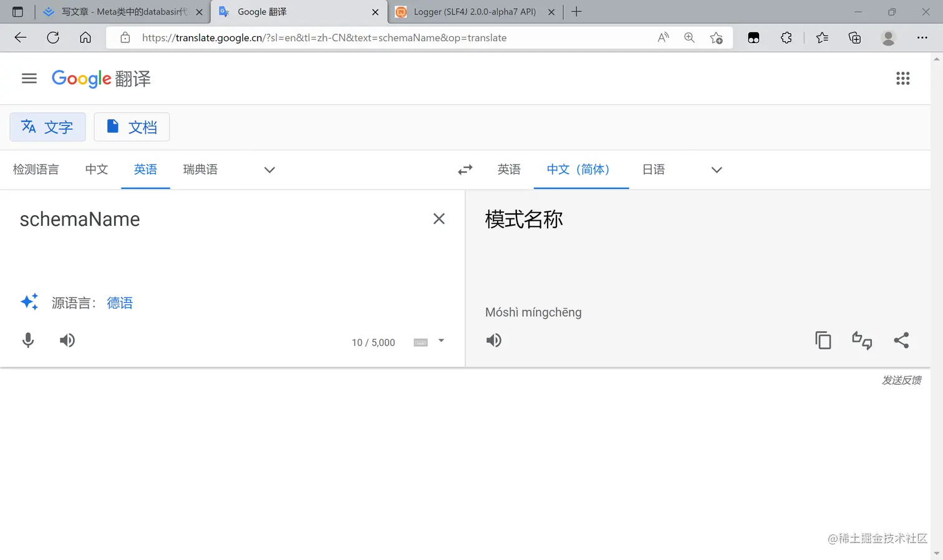Open the dark rounded extension icon in the toolbar
Image resolution: width=943 pixels, height=560 pixels.
point(753,38)
